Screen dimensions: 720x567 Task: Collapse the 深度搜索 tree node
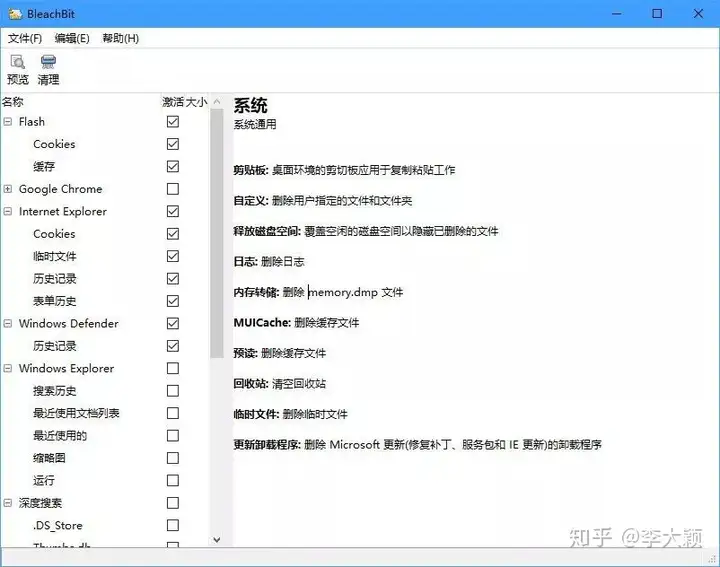8,503
